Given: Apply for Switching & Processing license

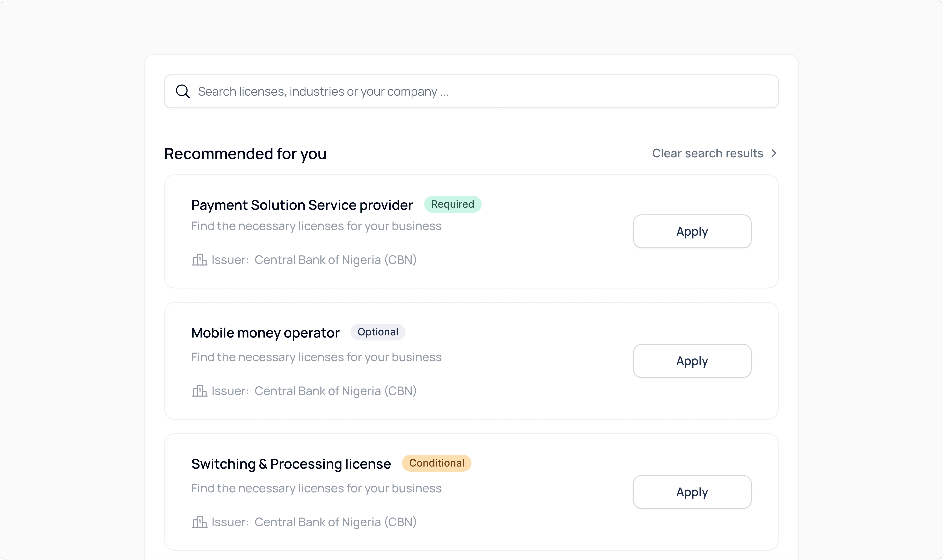Looking at the screenshot, I should coord(692,492).
